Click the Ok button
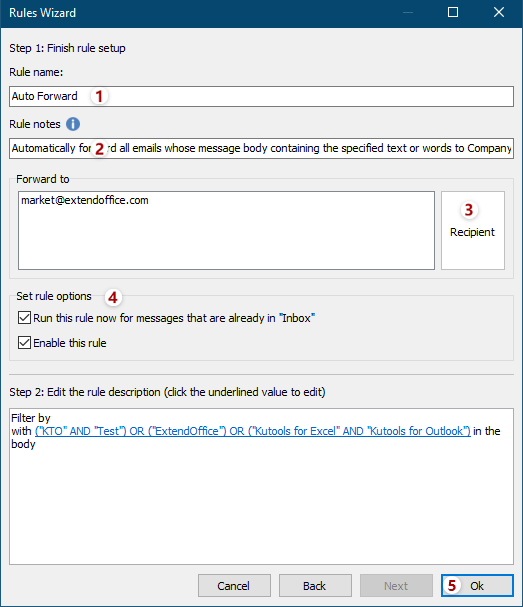Viewport: 523px width, 607px height. [477, 586]
